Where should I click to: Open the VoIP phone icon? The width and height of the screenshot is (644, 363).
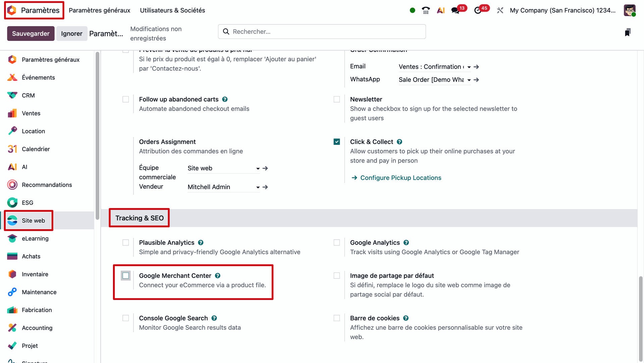[426, 10]
